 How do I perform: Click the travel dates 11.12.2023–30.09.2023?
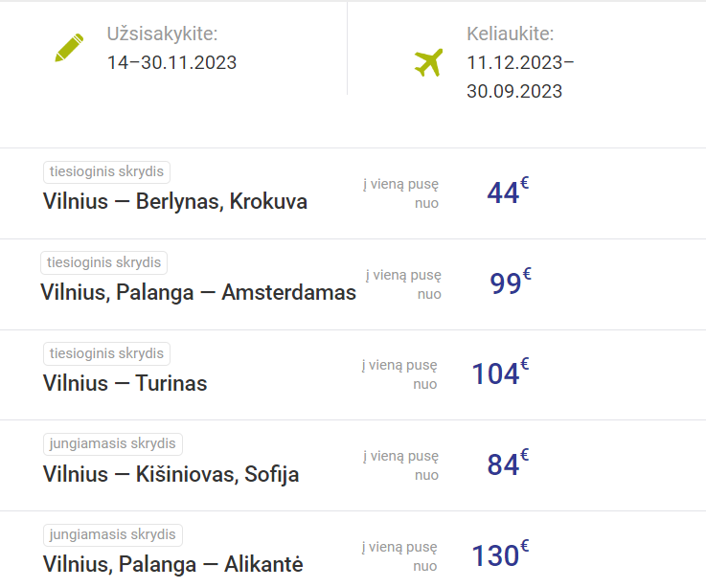point(520,78)
